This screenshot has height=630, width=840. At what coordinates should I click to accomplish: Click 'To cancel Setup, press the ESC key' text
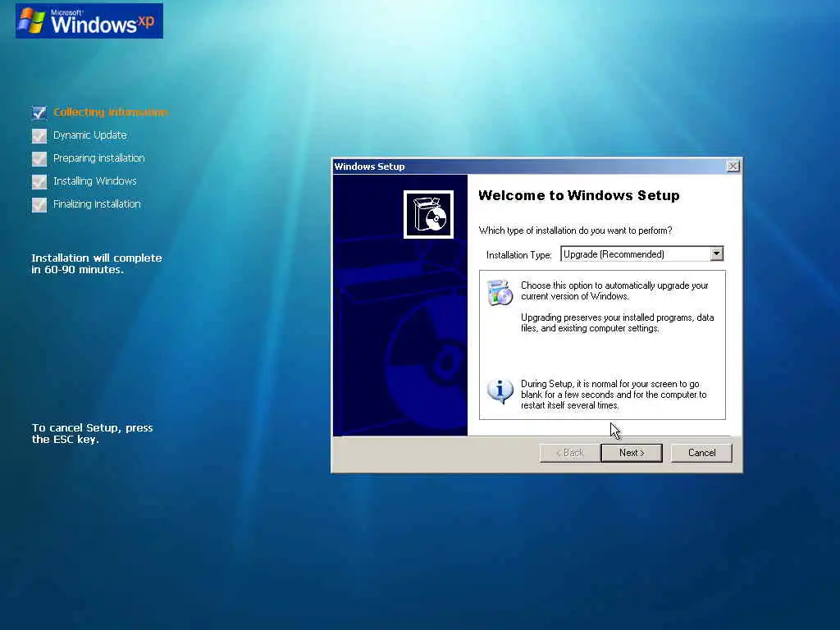[92, 433]
